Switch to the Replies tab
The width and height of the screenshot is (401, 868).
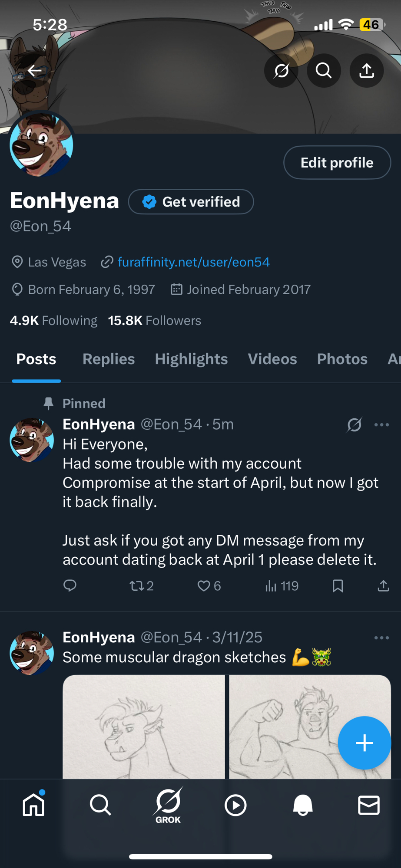(109, 359)
